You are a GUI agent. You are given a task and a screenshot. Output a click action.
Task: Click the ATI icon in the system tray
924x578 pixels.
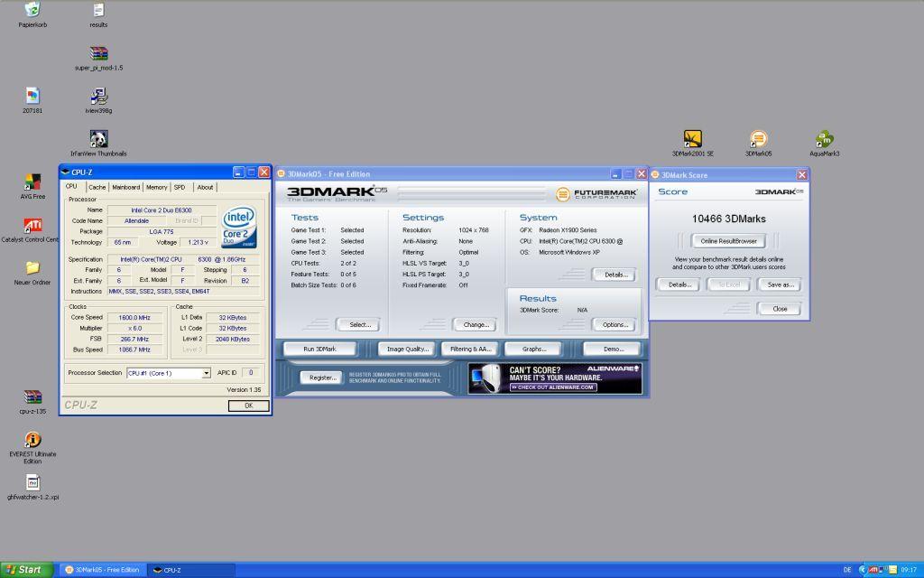873,570
